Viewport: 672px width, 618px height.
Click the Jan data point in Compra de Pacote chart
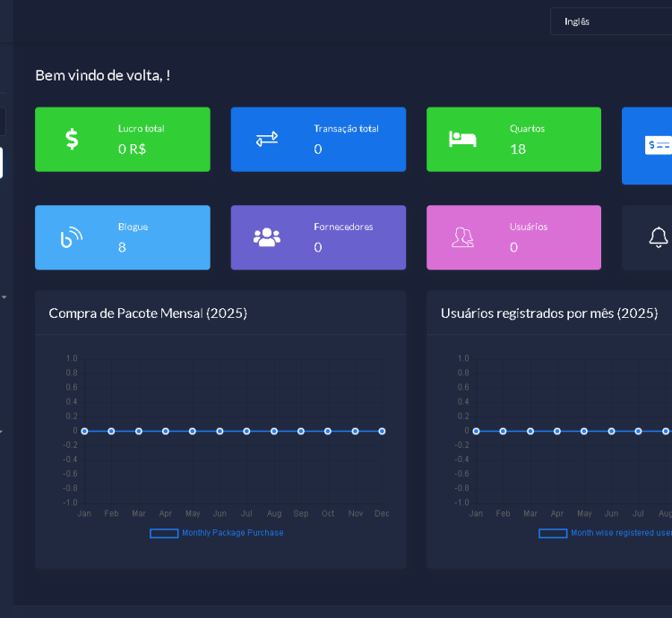click(x=84, y=431)
